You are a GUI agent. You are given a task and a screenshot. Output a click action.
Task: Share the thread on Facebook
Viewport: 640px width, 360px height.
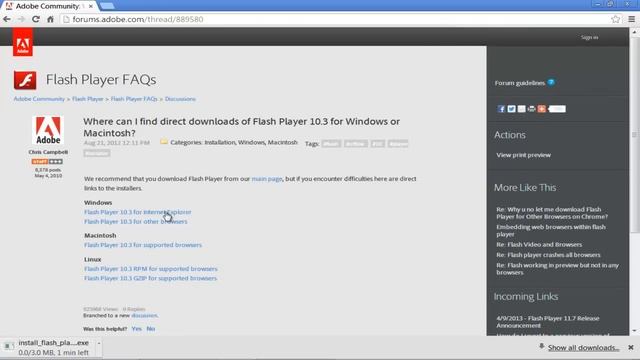[x=502, y=109]
